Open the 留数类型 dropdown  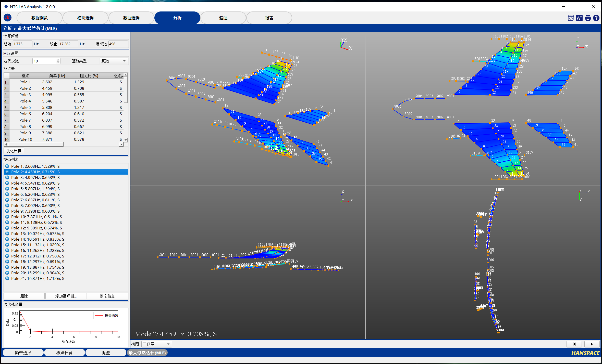point(114,61)
